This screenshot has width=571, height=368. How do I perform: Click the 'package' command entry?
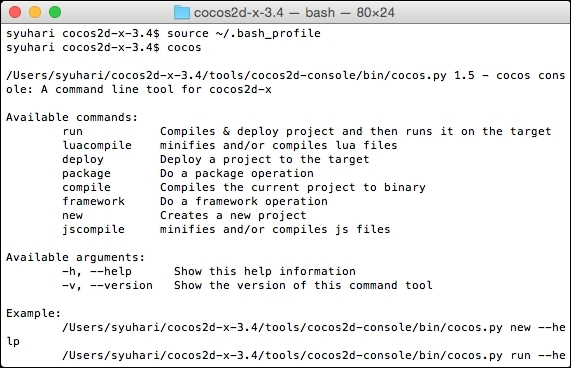coord(86,173)
